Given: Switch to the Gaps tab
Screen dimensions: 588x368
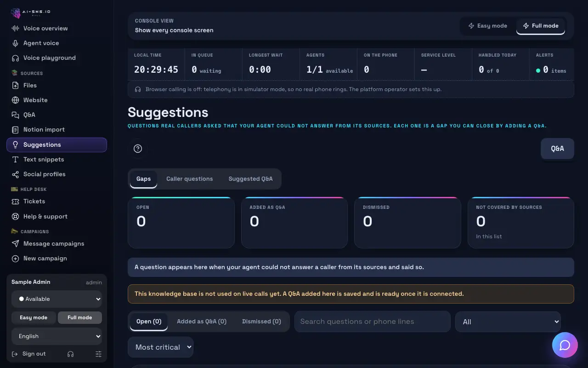Looking at the screenshot, I should (x=143, y=179).
